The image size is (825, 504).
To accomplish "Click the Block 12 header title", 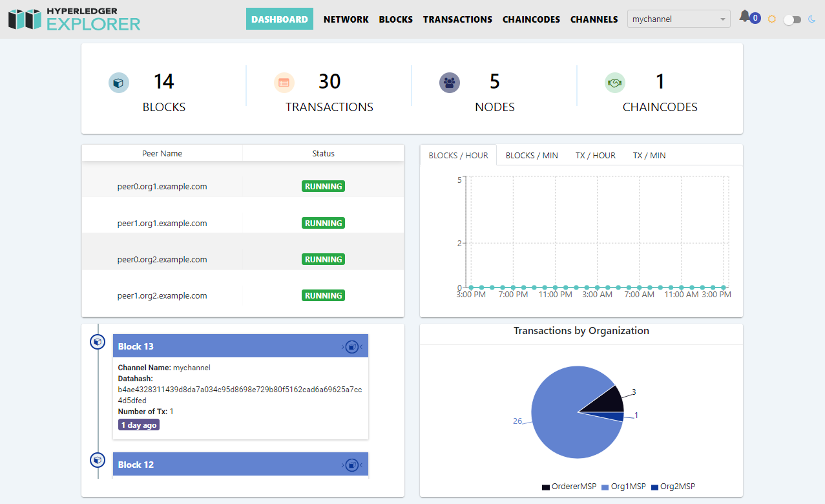I will (x=136, y=465).
